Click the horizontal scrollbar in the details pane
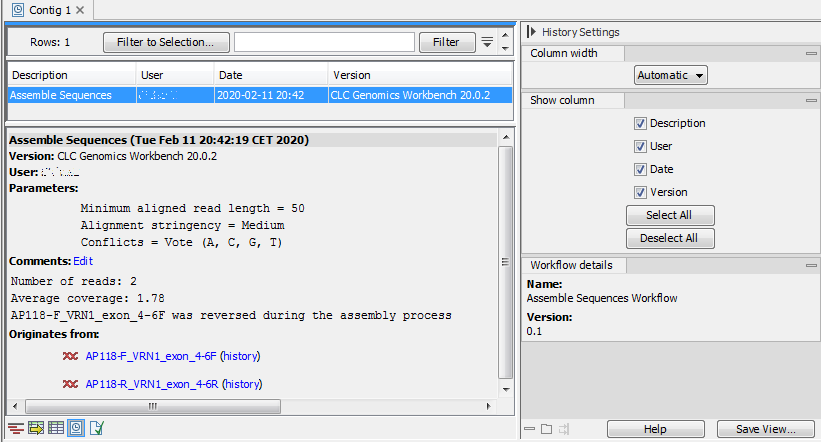 click(150, 407)
